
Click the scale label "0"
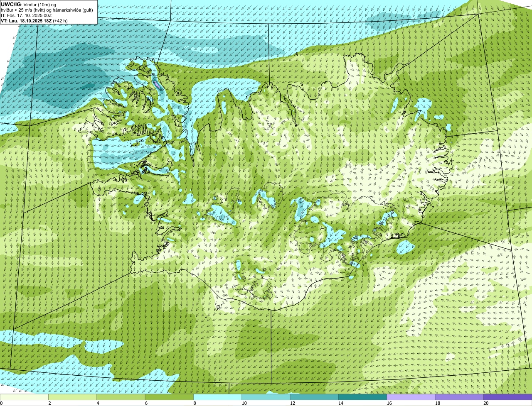coord(1,403)
